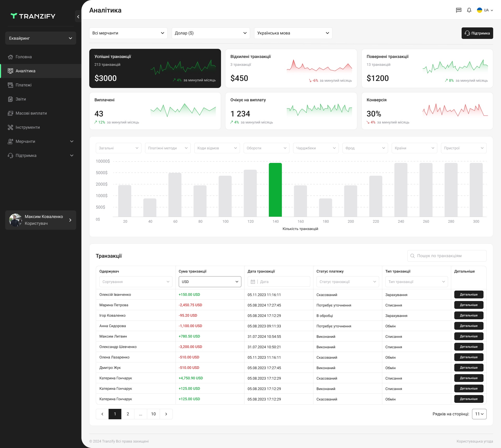Click Максим Коваленко avatar photo
The image size is (501, 448).
[16, 220]
